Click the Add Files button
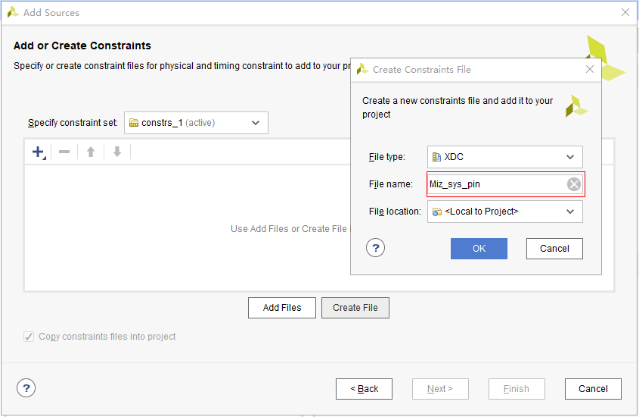Viewport: 639px width, 417px height. [282, 308]
